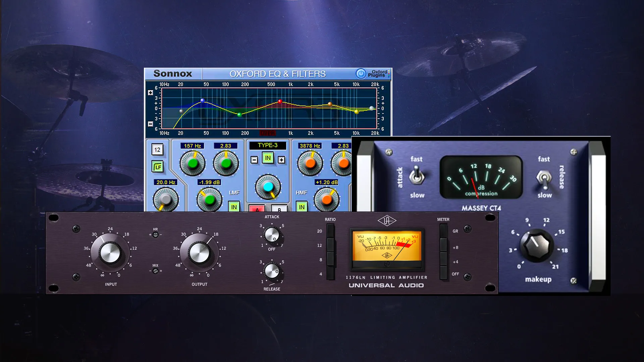Click the TYPE-3 EQ type display

click(x=268, y=145)
